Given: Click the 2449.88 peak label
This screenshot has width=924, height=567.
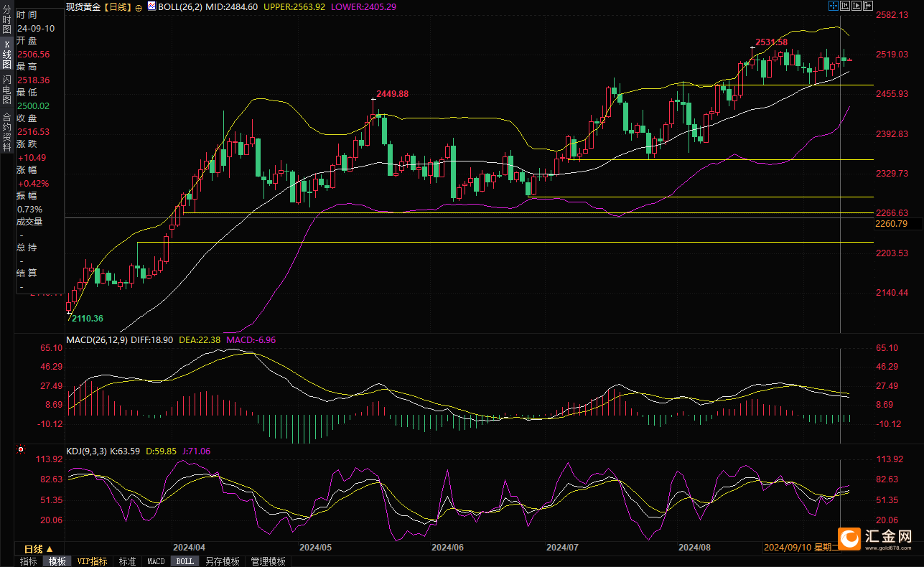Looking at the screenshot, I should pos(393,94).
